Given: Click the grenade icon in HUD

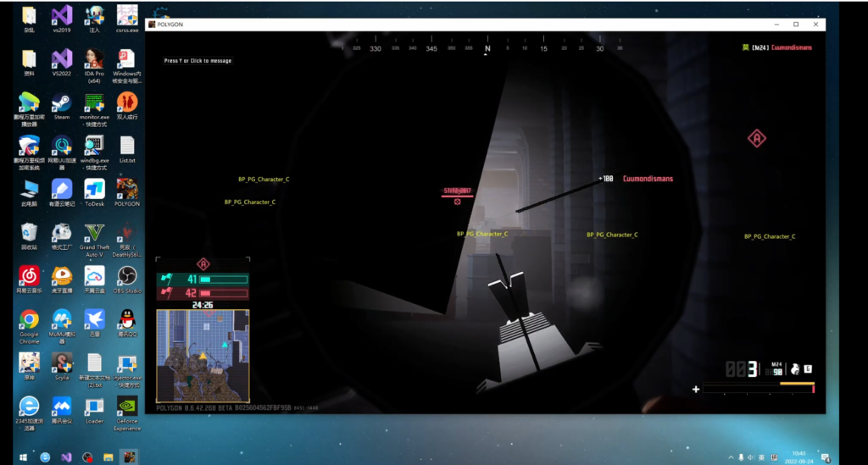Looking at the screenshot, I should (x=795, y=369).
